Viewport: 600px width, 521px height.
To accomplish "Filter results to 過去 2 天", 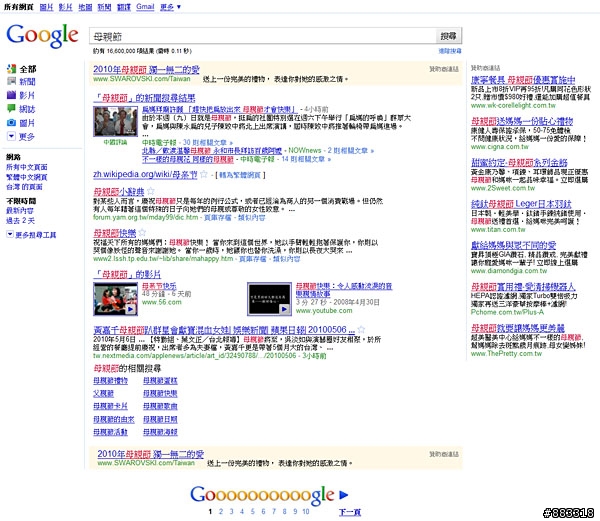I will (x=20, y=221).
